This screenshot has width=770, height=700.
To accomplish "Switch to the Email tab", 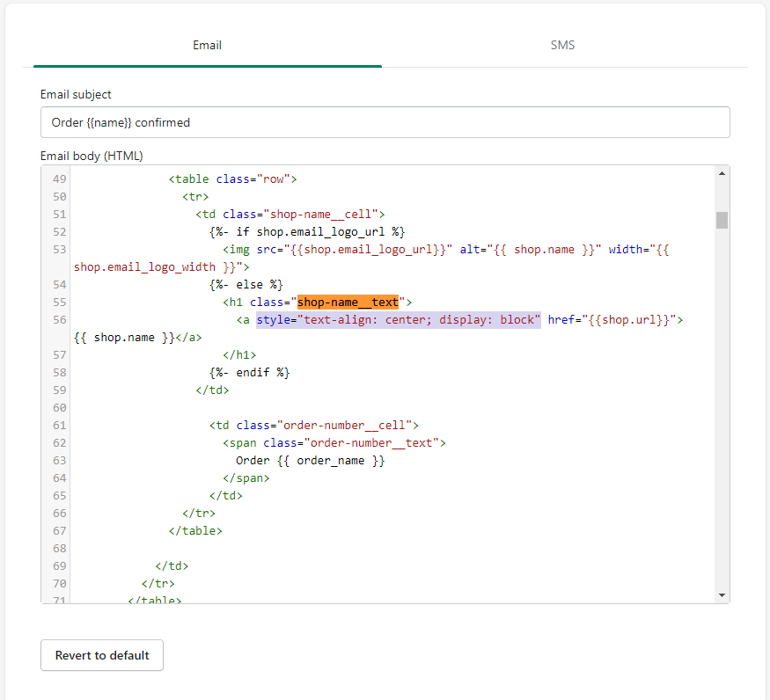I will pos(207,45).
